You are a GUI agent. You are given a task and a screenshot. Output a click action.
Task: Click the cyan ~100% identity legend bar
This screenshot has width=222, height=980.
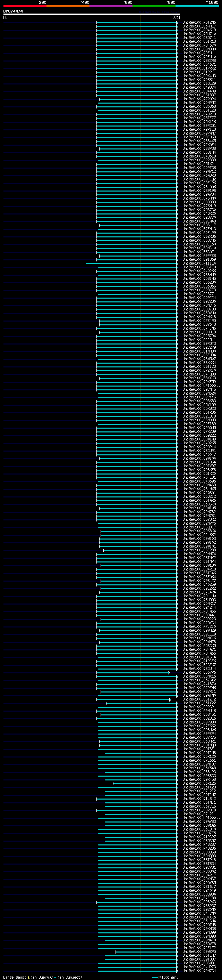point(197,6)
